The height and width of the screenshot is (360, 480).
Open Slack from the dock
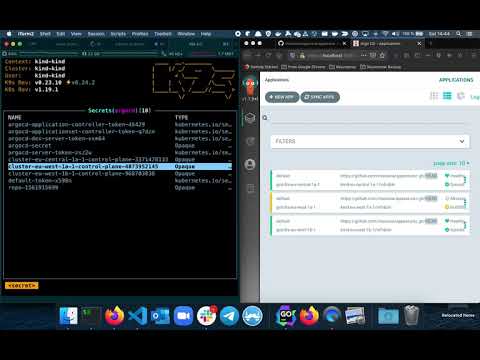[x=206, y=315]
